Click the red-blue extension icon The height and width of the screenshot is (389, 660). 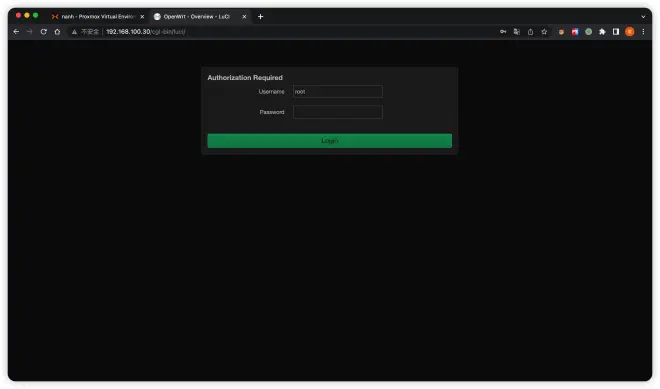click(x=575, y=32)
